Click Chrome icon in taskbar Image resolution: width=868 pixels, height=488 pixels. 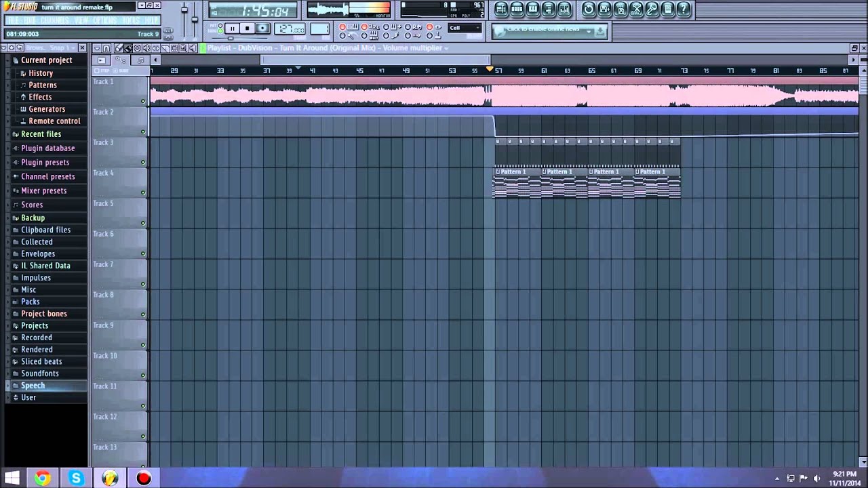click(42, 479)
